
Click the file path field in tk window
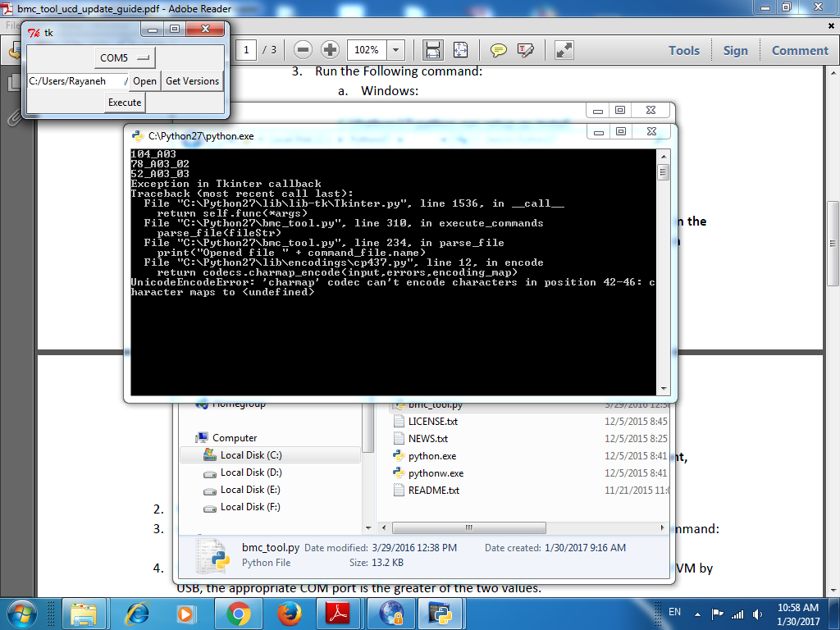[x=78, y=81]
